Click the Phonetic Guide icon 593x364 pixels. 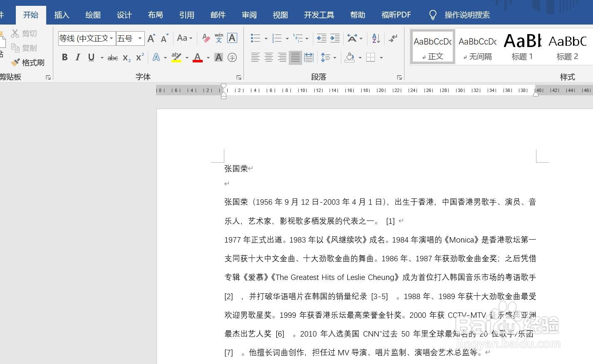[219, 38]
